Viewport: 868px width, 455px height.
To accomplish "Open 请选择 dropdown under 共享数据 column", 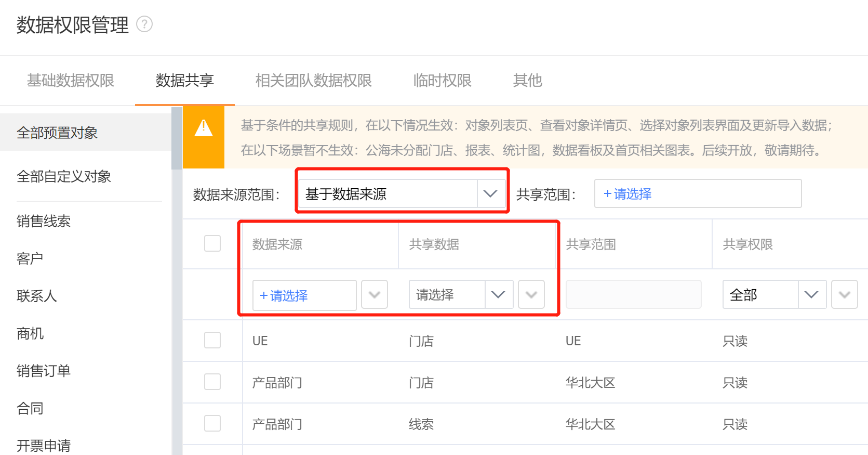I will (x=461, y=294).
